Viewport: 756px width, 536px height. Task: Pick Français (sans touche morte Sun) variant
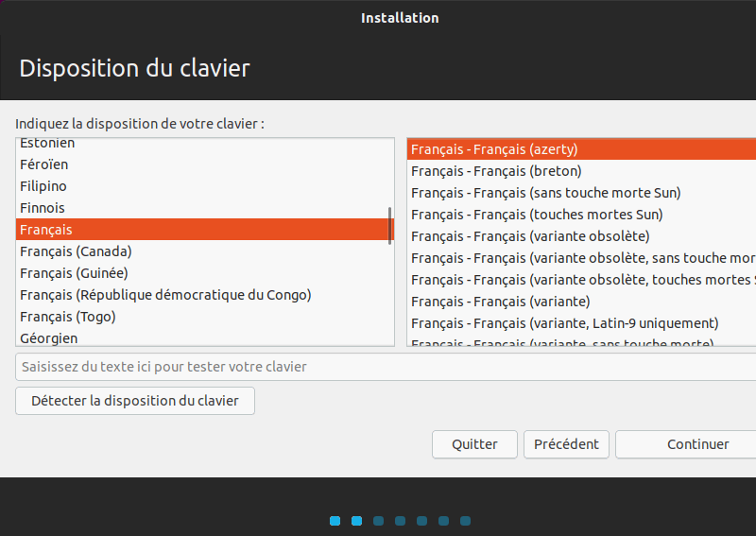point(545,193)
